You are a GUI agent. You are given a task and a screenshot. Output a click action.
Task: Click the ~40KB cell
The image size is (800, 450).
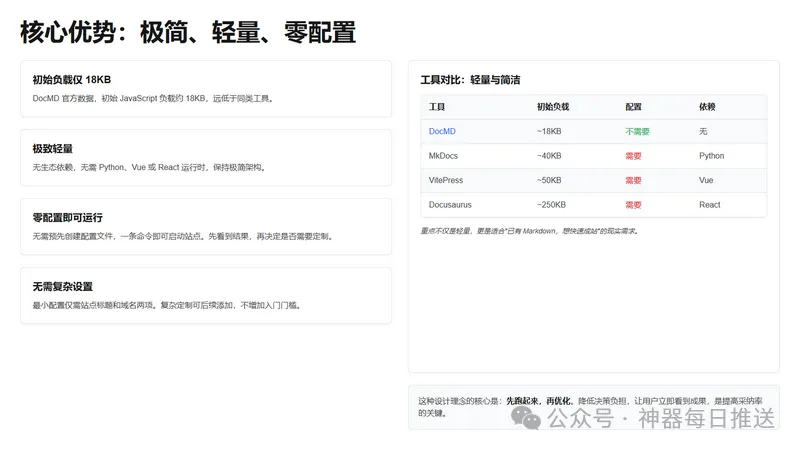tap(549, 156)
